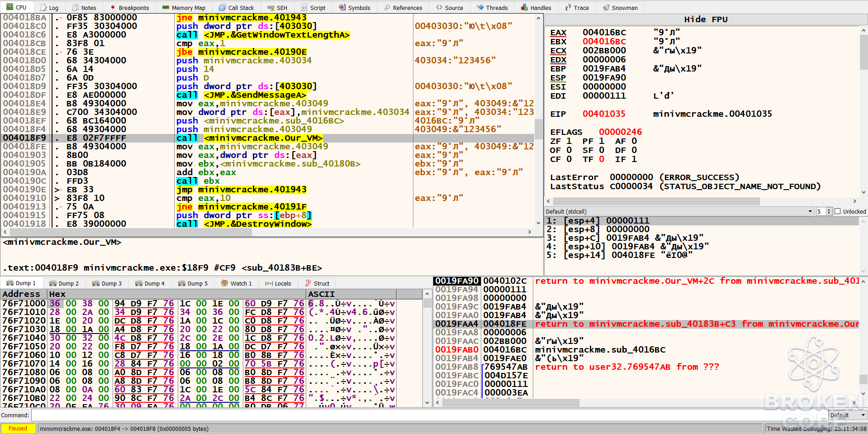
Task: Open the Memory Map tab icon
Action: [x=166, y=8]
